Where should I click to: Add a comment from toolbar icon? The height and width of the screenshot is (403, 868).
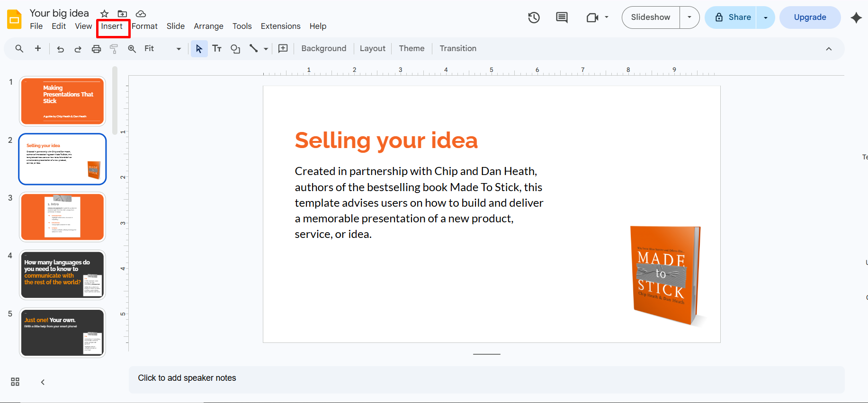click(283, 48)
